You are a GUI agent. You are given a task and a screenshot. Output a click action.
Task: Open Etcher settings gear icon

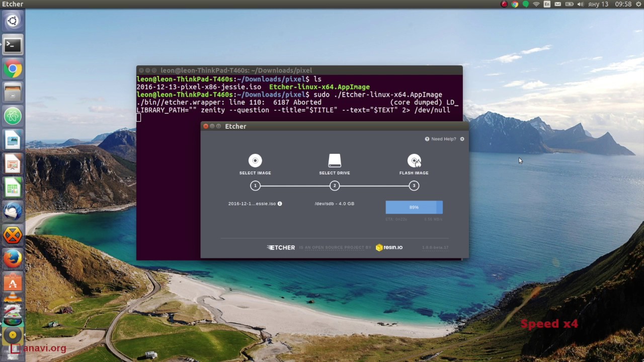pyautogui.click(x=462, y=139)
